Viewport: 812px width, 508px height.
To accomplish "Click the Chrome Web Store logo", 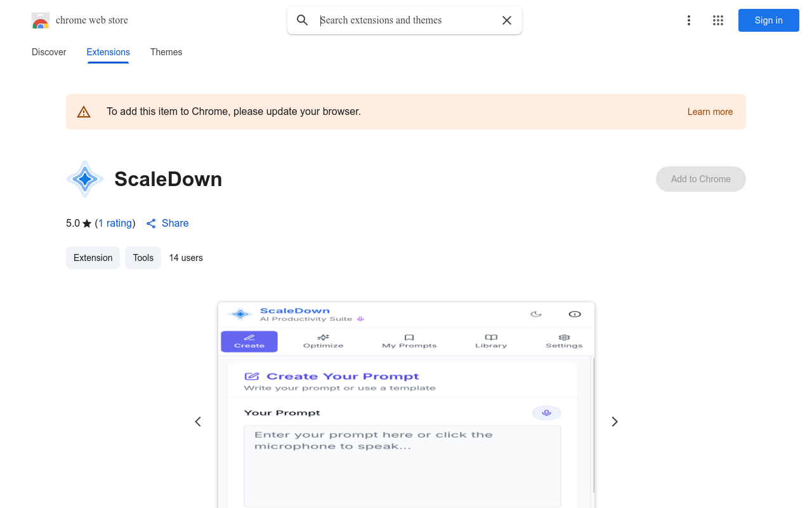I will coord(41,20).
